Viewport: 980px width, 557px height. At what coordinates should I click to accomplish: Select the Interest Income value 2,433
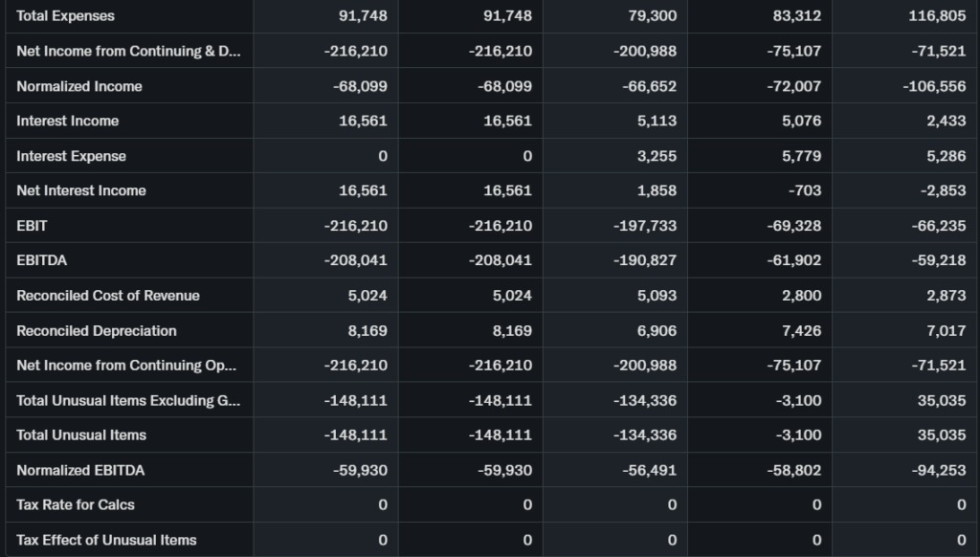[x=946, y=121]
